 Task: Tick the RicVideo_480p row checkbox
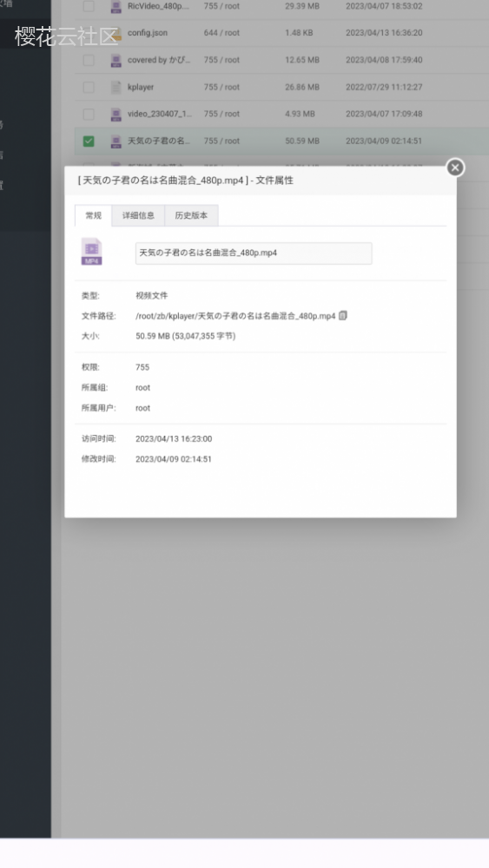89,7
